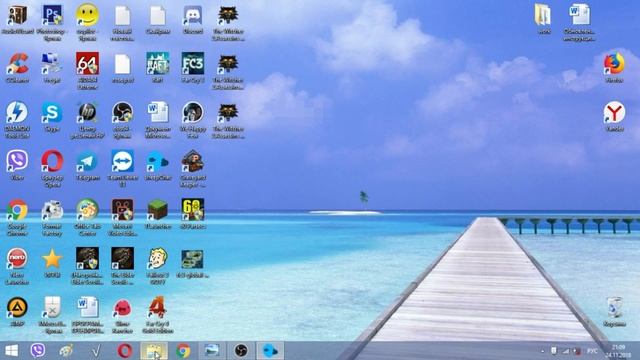Open the checkmark app in the taskbar
The image size is (640, 360).
(x=96, y=351)
